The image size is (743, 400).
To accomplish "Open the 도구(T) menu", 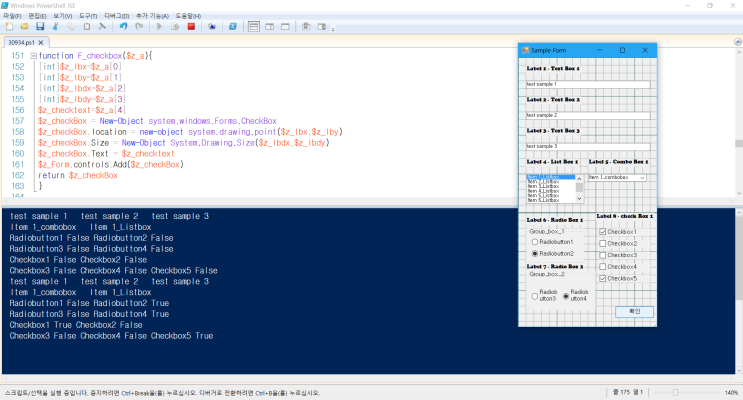I will pos(88,16).
